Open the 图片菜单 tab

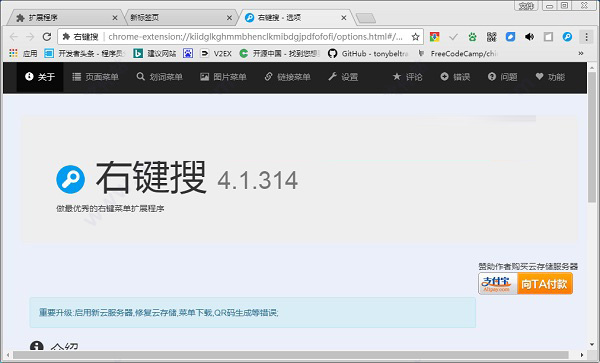[x=223, y=77]
